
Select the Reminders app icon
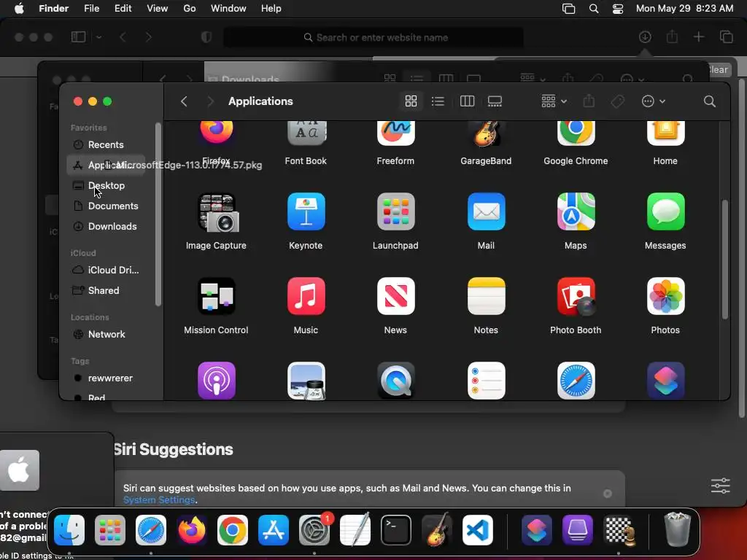pyautogui.click(x=486, y=381)
